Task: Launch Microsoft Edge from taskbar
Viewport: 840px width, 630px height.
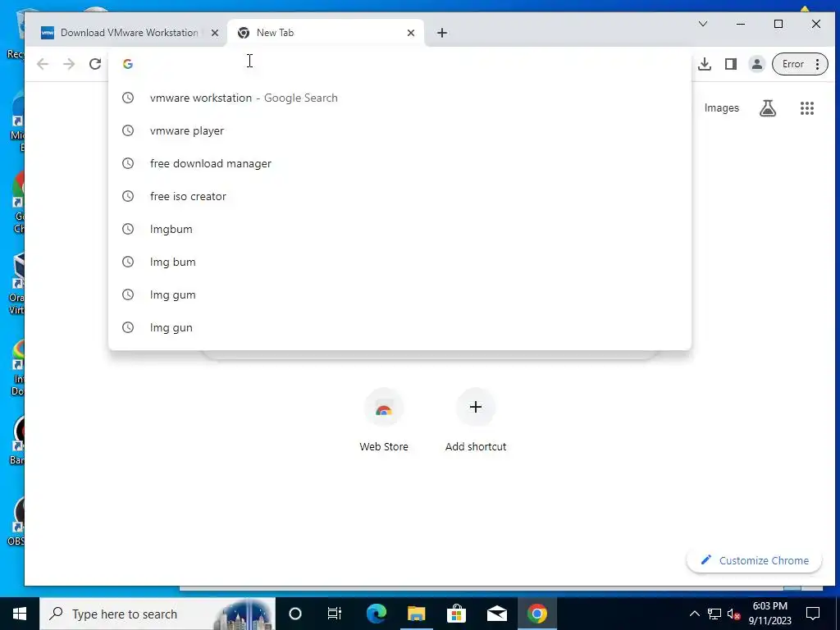Action: click(x=376, y=614)
